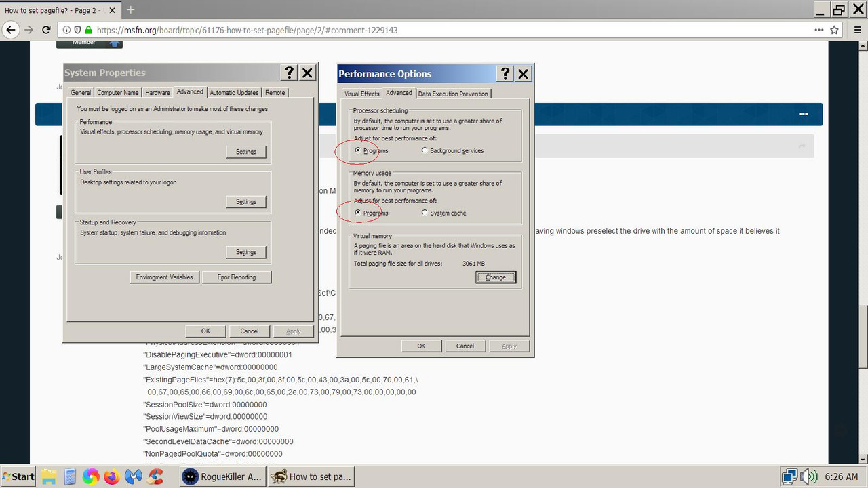Open the Remote tab in System Properties
868x488 pixels.
tap(275, 93)
